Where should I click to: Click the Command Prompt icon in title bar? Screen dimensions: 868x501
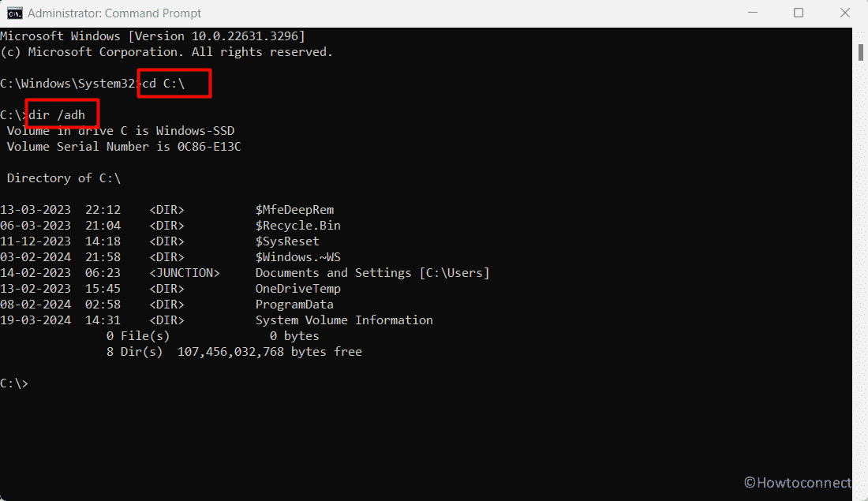[x=15, y=13]
